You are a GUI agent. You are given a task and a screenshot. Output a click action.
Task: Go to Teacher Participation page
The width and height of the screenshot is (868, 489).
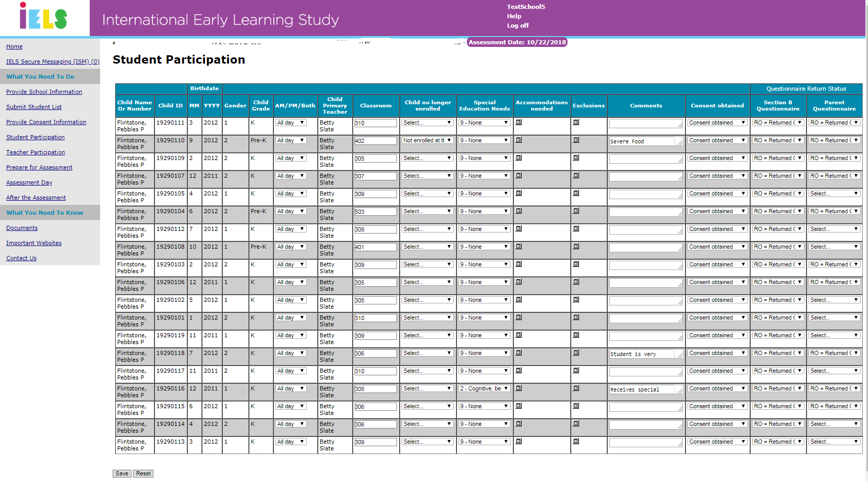coord(35,152)
